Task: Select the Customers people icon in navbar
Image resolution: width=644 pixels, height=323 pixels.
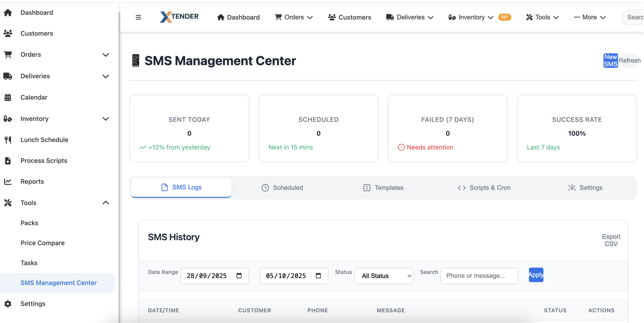Action: click(331, 17)
